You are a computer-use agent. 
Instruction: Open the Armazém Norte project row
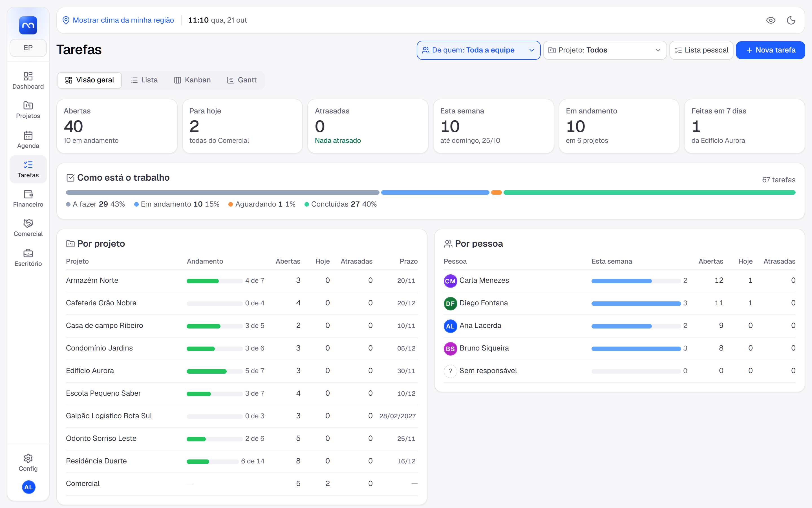pos(242,281)
